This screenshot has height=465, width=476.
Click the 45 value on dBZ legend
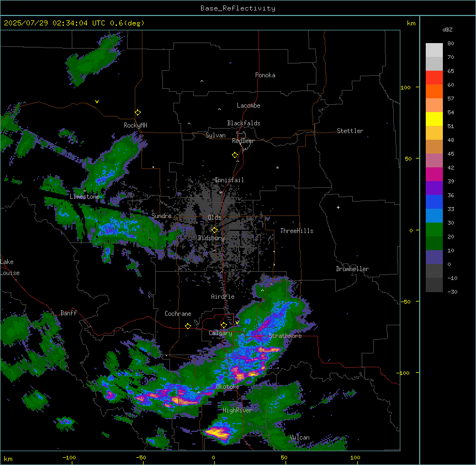coord(451,154)
